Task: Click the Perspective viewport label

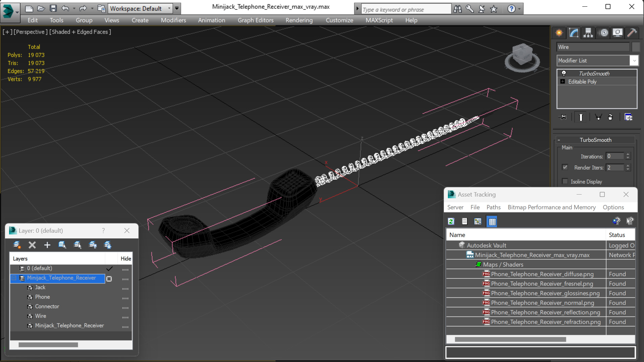Action: click(31, 32)
